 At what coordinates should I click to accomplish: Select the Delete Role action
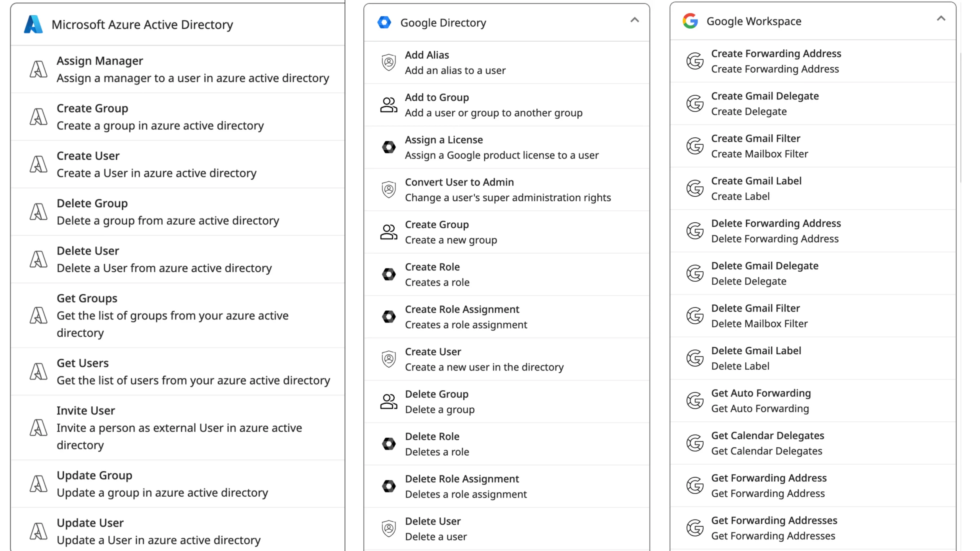pos(506,444)
